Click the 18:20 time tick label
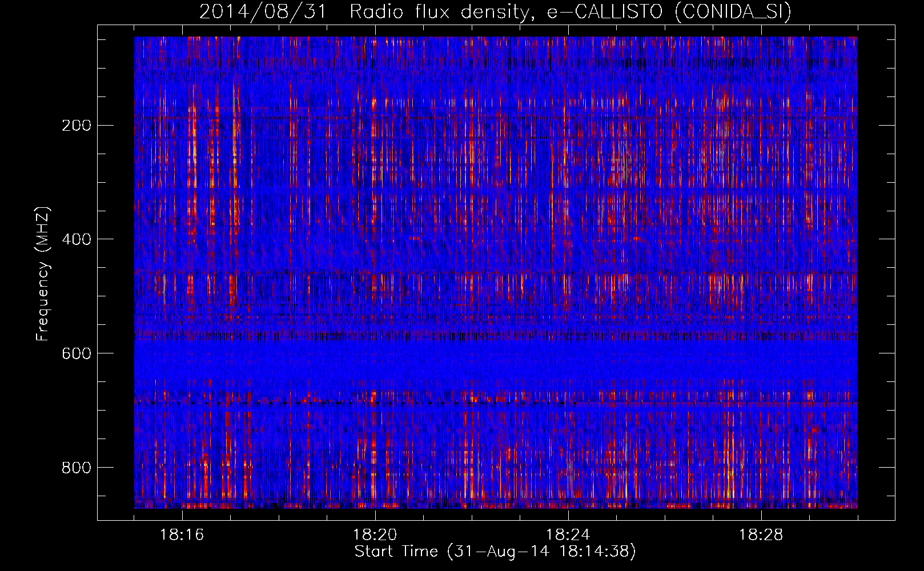Viewport: 924px width, 571px height. coord(375,535)
